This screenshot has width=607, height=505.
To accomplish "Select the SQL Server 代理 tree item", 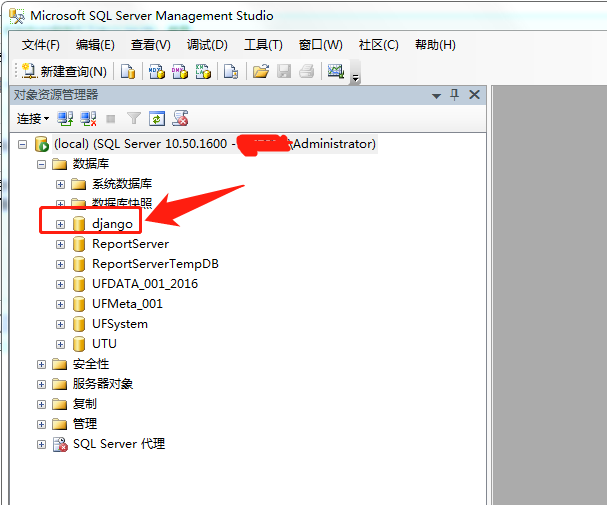I will (119, 444).
